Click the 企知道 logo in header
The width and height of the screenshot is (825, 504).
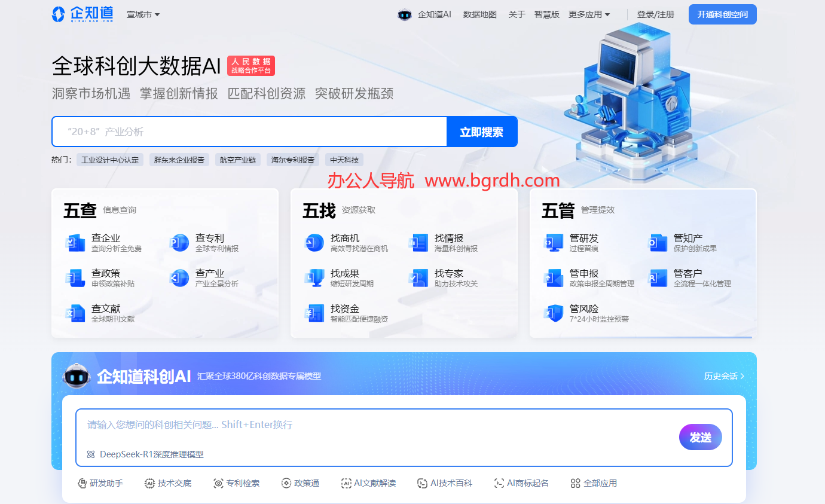point(83,14)
